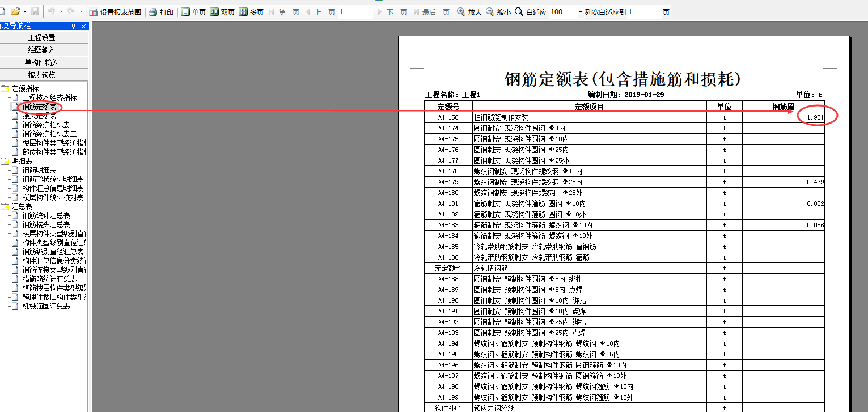The image size is (868, 412).
Task: Click the 列宽自适应到 page count field
Action: tap(643, 12)
